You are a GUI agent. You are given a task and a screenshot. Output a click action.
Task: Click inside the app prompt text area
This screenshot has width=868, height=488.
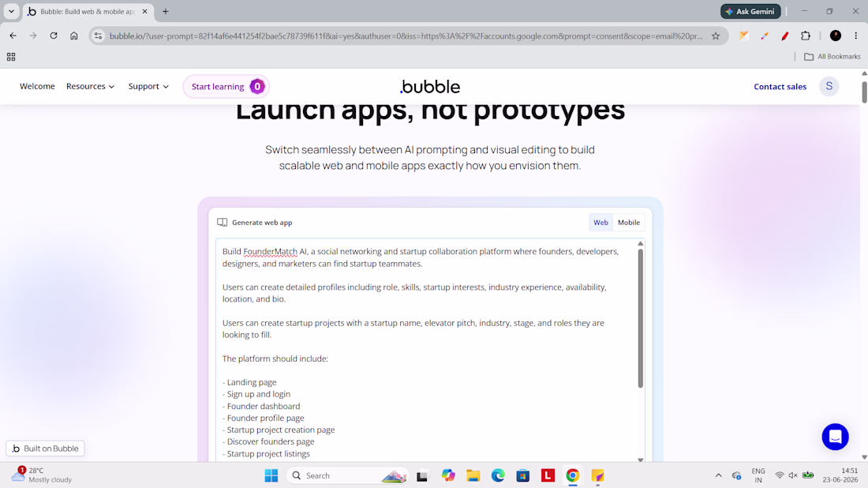click(426, 349)
